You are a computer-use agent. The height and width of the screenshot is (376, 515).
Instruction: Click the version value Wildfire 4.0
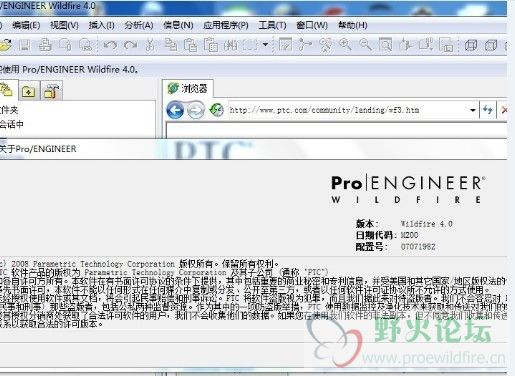coord(426,224)
